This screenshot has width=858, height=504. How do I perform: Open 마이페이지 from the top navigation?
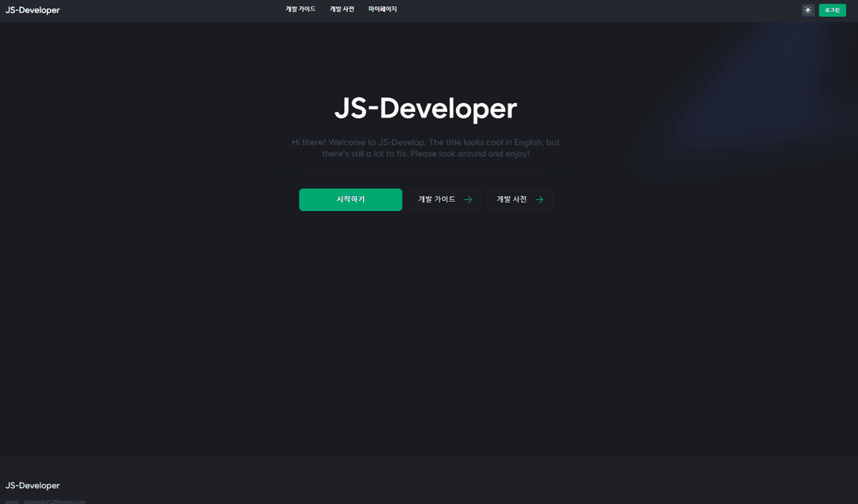coord(382,9)
